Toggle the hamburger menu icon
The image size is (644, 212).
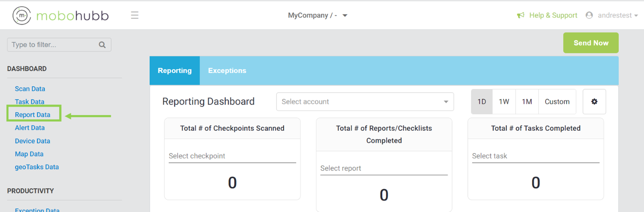tap(134, 15)
